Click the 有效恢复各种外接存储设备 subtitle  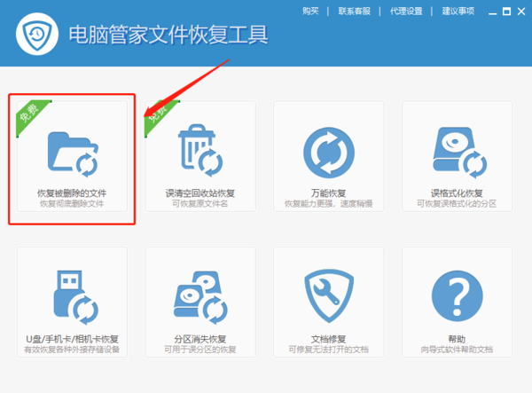point(72,350)
